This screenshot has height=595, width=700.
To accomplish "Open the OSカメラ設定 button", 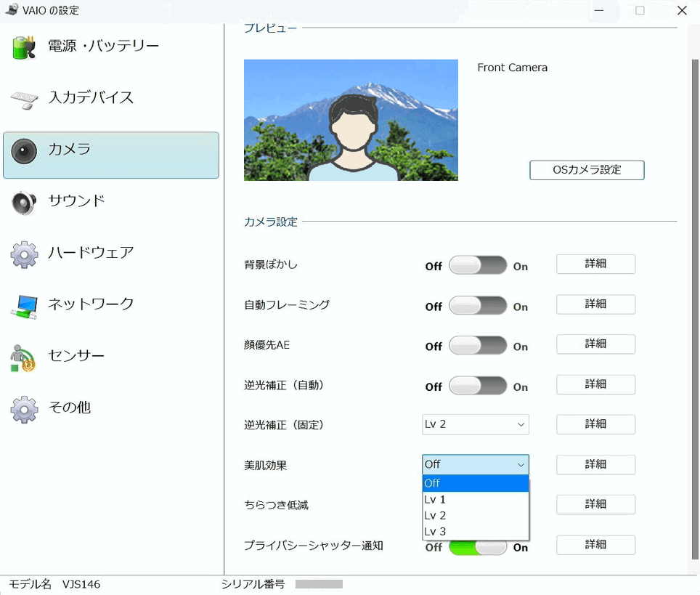I will click(x=587, y=170).
